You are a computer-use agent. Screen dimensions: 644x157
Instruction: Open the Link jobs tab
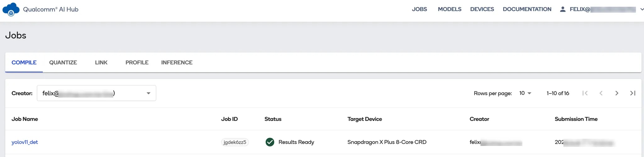101,62
